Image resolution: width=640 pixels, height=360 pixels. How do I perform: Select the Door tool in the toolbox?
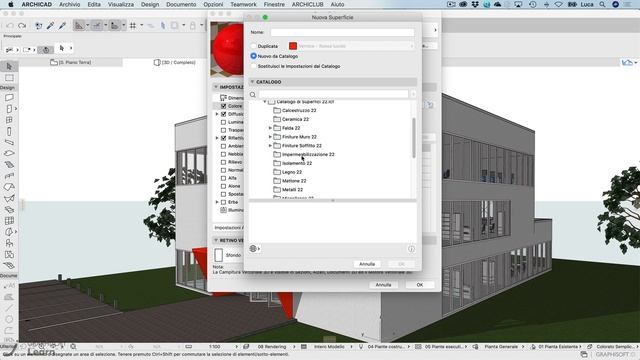click(9, 109)
